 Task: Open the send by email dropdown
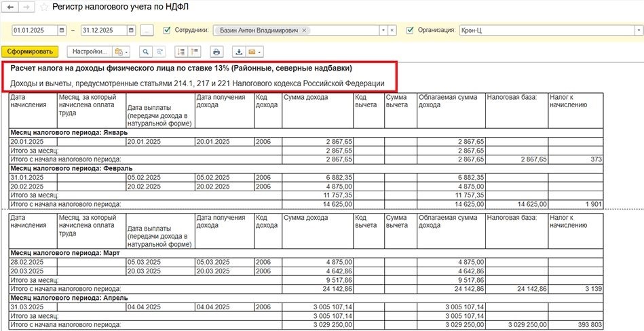pos(254,52)
